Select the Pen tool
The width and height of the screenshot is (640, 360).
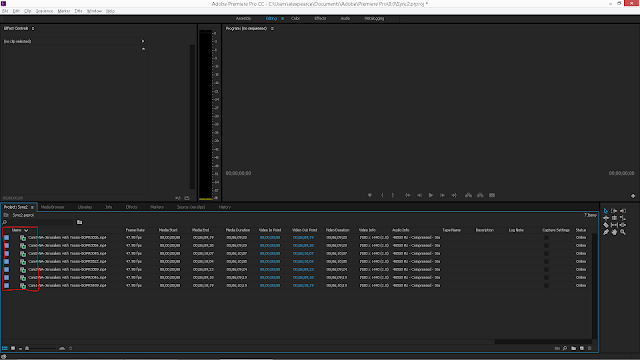606,232
